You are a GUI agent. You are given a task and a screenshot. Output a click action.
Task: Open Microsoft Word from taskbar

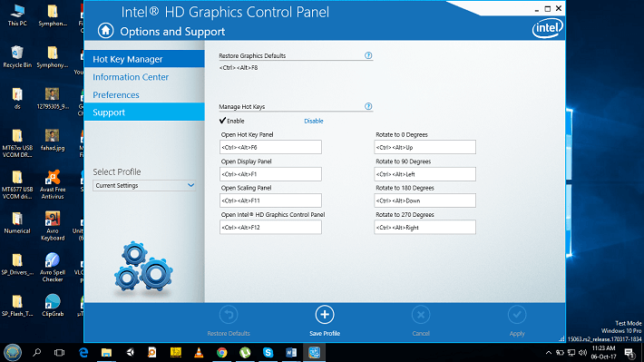pyautogui.click(x=291, y=353)
